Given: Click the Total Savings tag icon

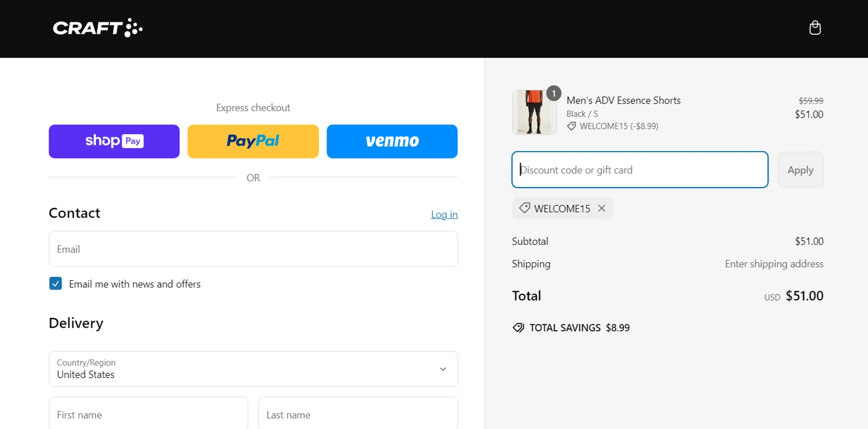Looking at the screenshot, I should (518, 328).
